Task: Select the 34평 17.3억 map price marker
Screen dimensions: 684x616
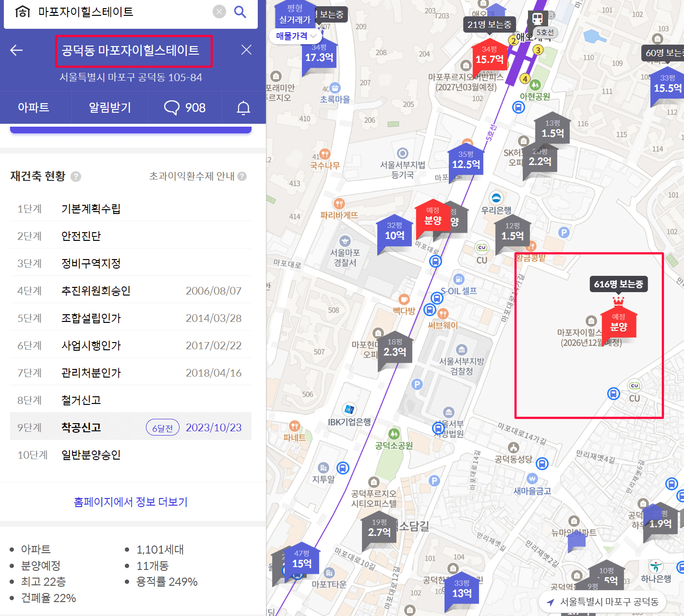Action: (319, 54)
